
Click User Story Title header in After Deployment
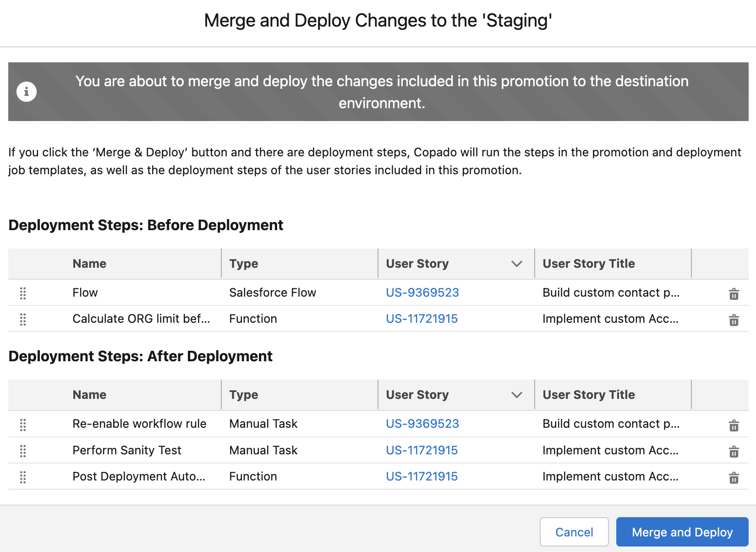tap(589, 395)
